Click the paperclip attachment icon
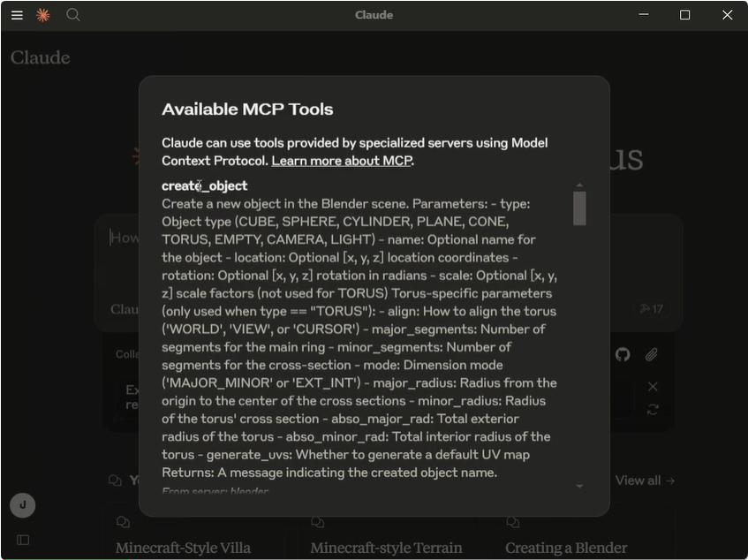 click(x=652, y=354)
